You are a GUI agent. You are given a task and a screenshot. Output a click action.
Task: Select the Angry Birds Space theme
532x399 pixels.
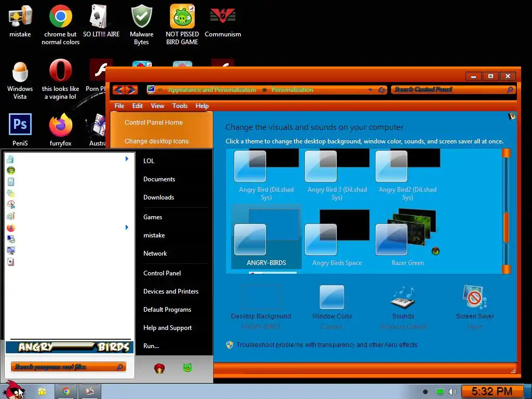click(x=337, y=237)
